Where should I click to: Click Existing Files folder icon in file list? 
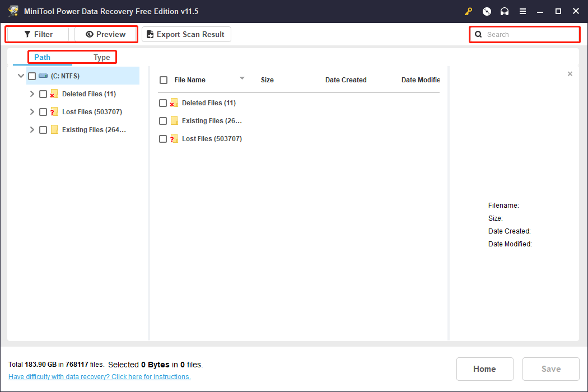[174, 121]
